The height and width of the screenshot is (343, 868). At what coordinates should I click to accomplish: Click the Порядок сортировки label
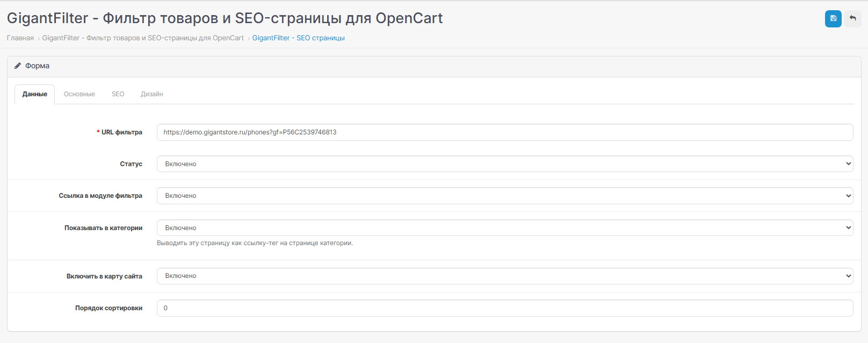click(108, 308)
